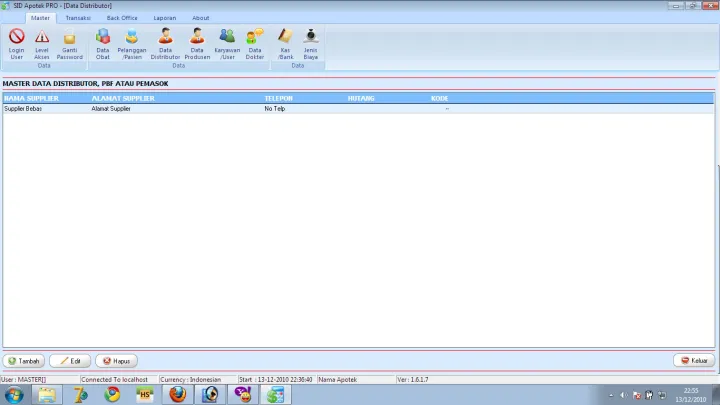Open Windows Explorer from the taskbar
This screenshot has height=405, width=720.
tap(47, 395)
